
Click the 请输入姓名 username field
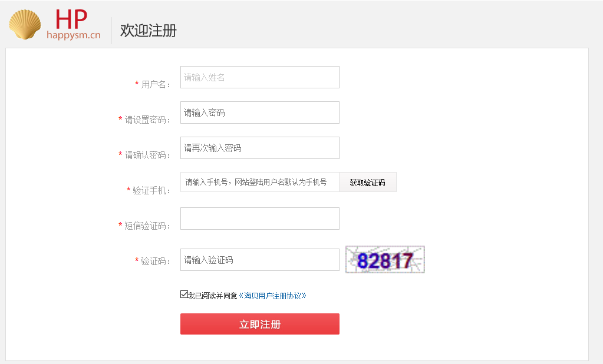259,77
